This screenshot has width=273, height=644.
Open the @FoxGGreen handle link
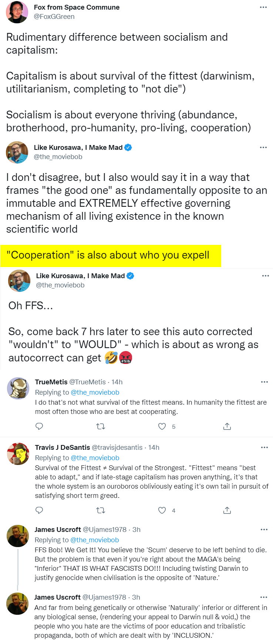[x=54, y=17]
